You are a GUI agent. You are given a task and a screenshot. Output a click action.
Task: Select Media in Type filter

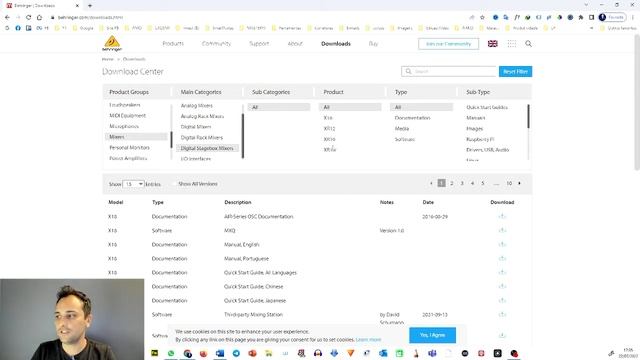tap(402, 129)
